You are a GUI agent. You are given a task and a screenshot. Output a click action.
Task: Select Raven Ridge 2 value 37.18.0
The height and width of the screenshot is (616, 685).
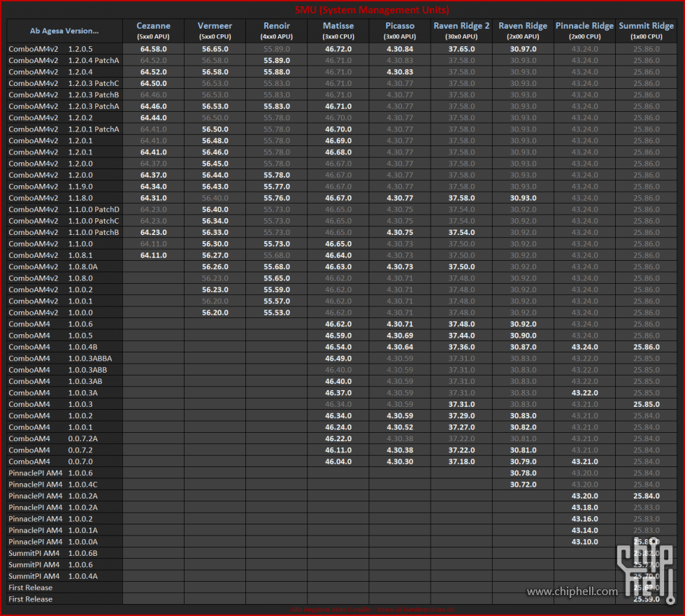click(x=461, y=461)
